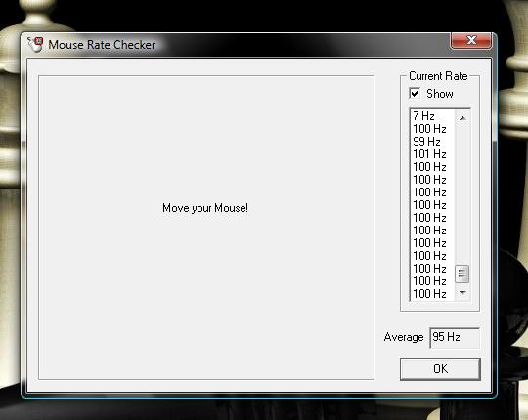Screen dimensions: 528x420
Task: Select the 99 Hz list entry
Action: pos(433,142)
